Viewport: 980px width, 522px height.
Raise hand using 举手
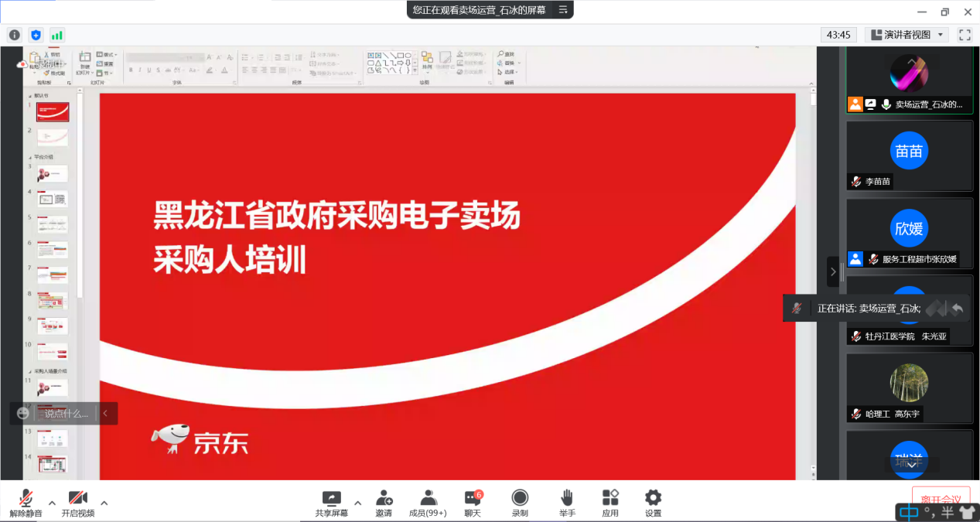pos(567,503)
